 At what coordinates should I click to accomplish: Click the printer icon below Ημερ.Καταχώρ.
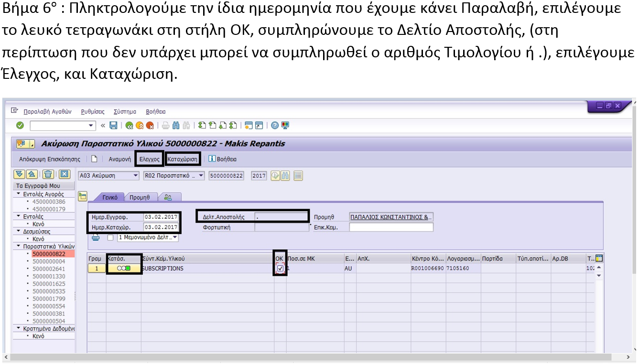96,237
